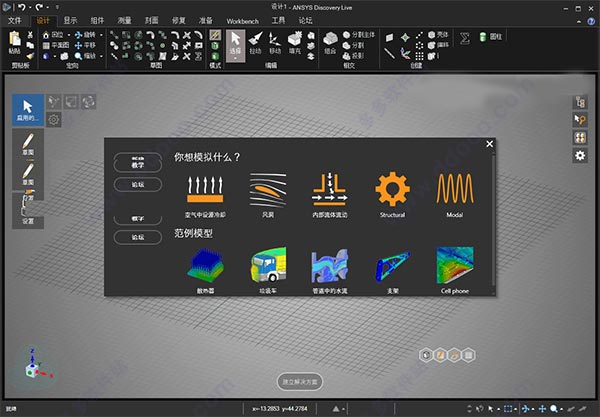This screenshot has height=417, width=600.
Task: Insert a 圆柱 cylinder body
Action: click(491, 36)
